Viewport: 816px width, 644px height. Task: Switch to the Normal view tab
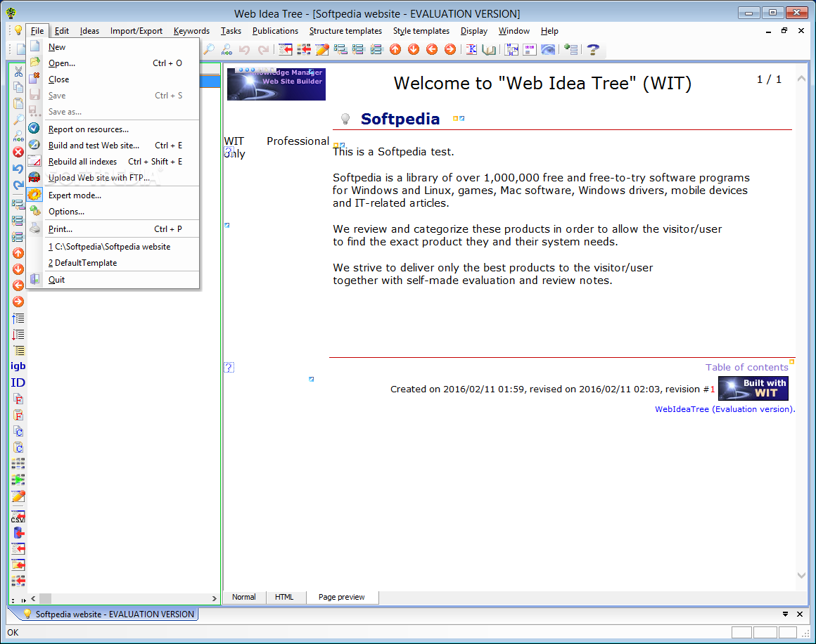click(244, 597)
